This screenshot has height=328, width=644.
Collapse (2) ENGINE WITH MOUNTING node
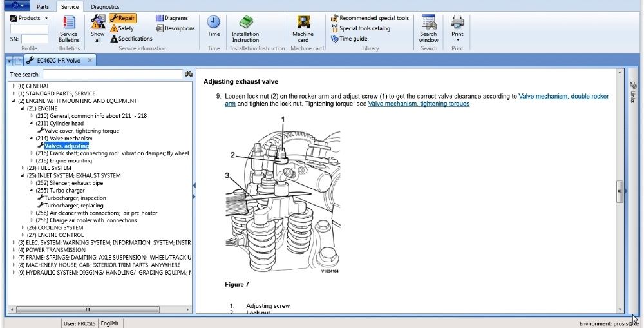[x=14, y=101]
